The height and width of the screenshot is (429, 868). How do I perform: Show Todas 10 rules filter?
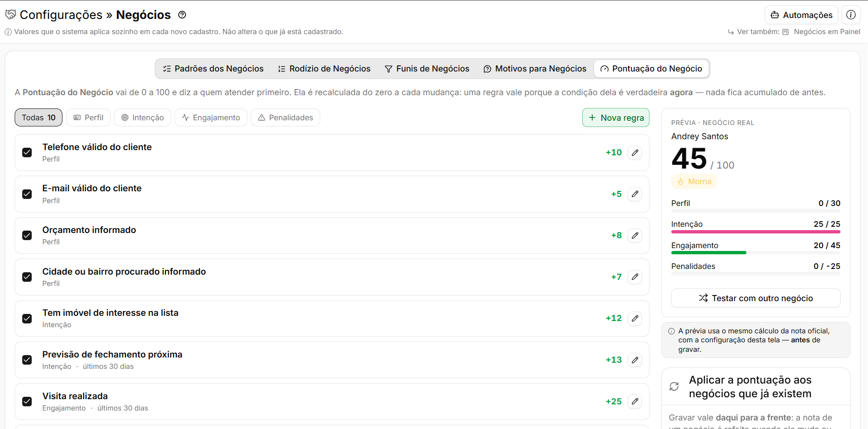[x=38, y=117]
